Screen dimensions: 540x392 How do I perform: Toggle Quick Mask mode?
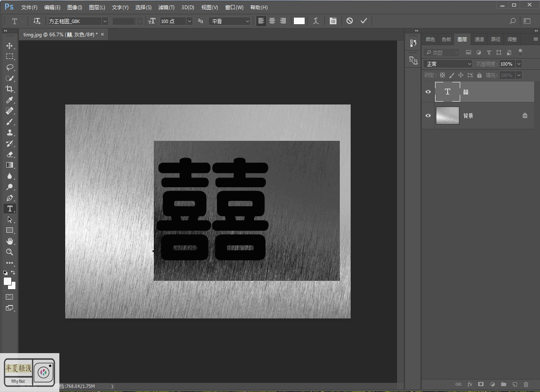(x=10, y=297)
